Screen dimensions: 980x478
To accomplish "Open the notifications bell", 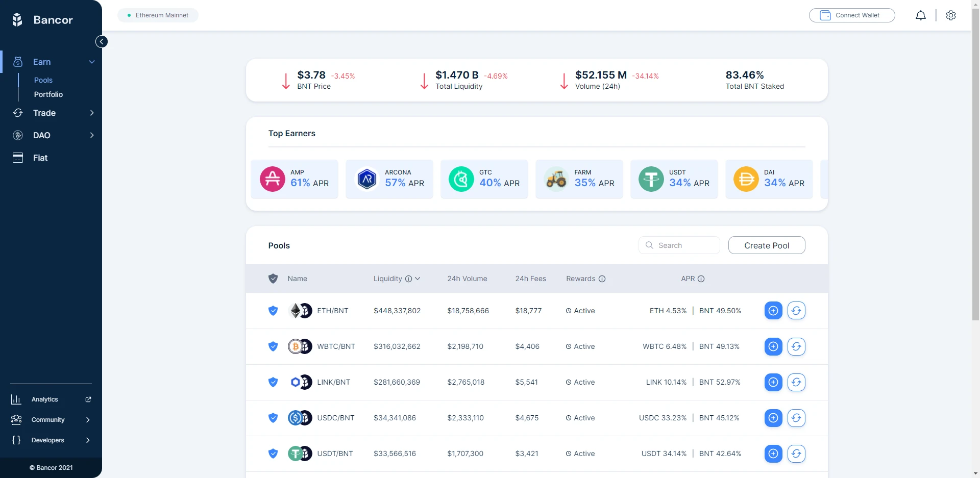I will (920, 15).
